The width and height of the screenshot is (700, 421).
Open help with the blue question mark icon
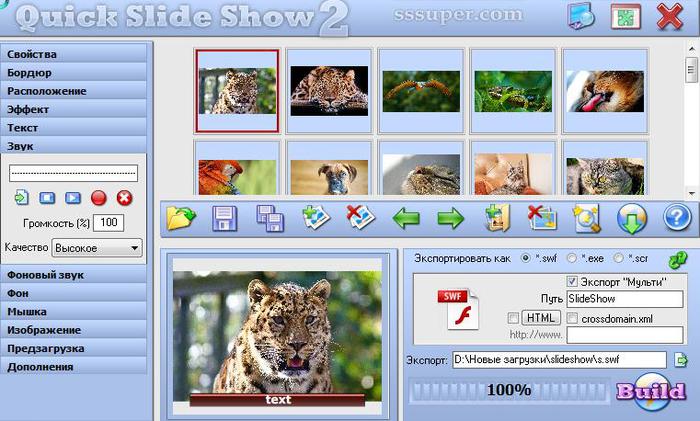pyautogui.click(x=677, y=218)
